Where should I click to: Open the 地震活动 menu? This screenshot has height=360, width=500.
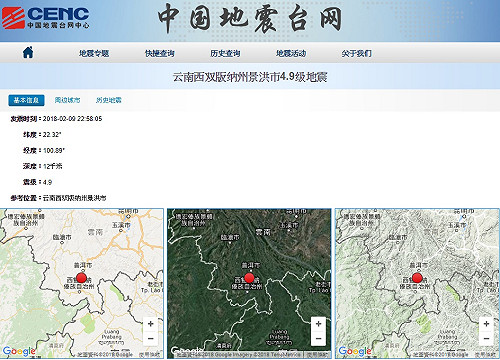(x=291, y=53)
